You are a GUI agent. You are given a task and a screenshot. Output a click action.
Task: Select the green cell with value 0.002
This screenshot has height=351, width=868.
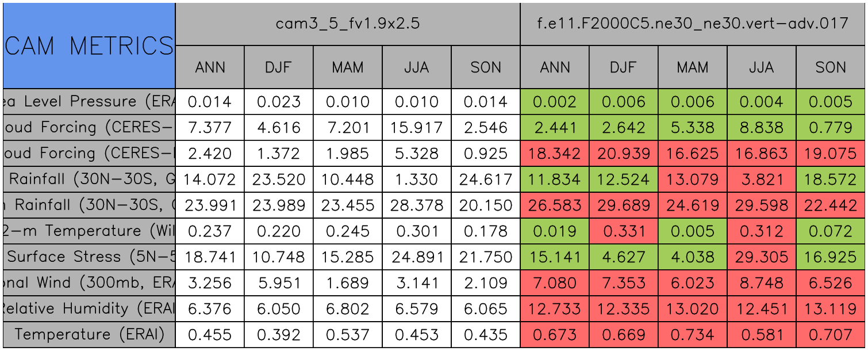click(x=555, y=102)
